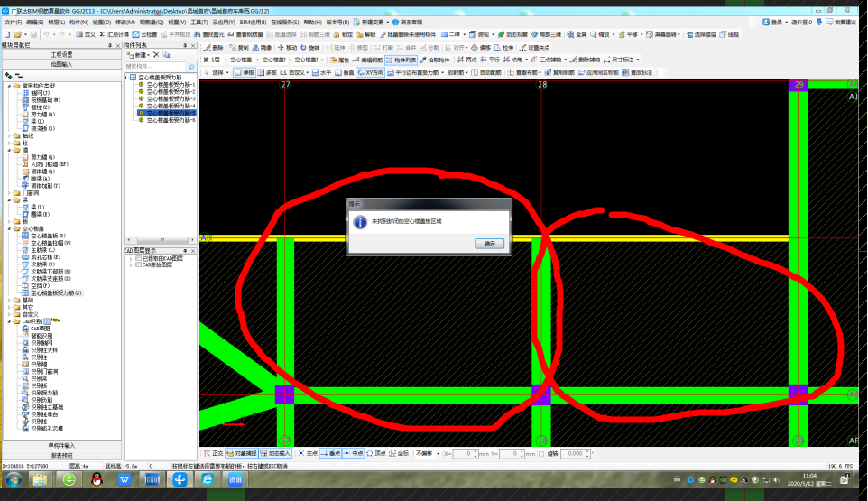Select the 删除 delete tool

(x=214, y=48)
